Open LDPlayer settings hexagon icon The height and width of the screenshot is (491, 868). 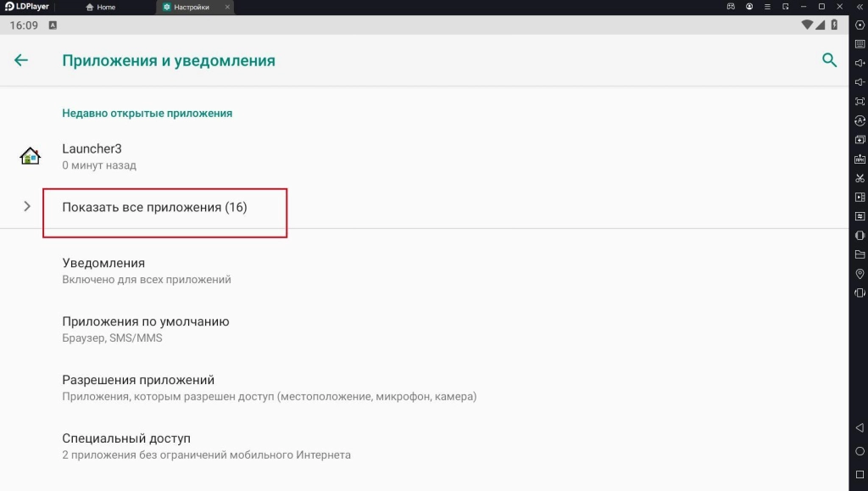tap(860, 25)
